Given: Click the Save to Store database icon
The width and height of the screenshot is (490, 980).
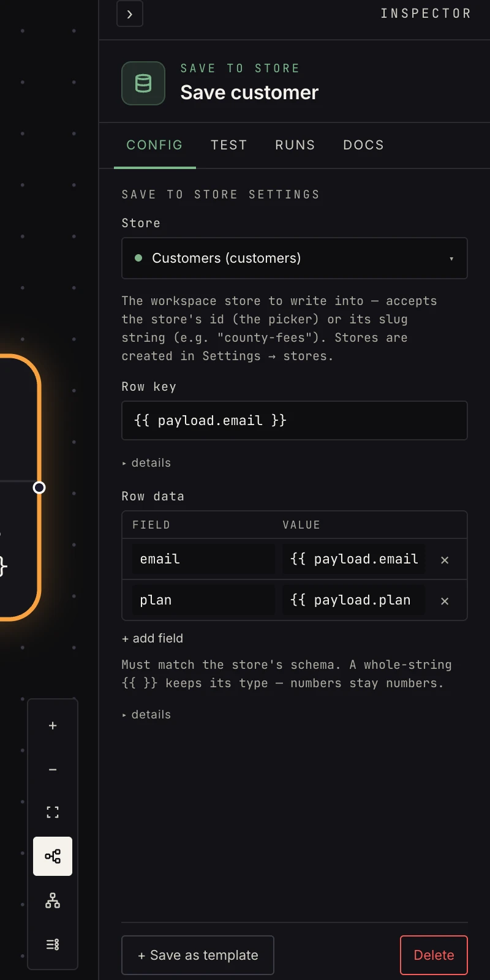Looking at the screenshot, I should [143, 83].
